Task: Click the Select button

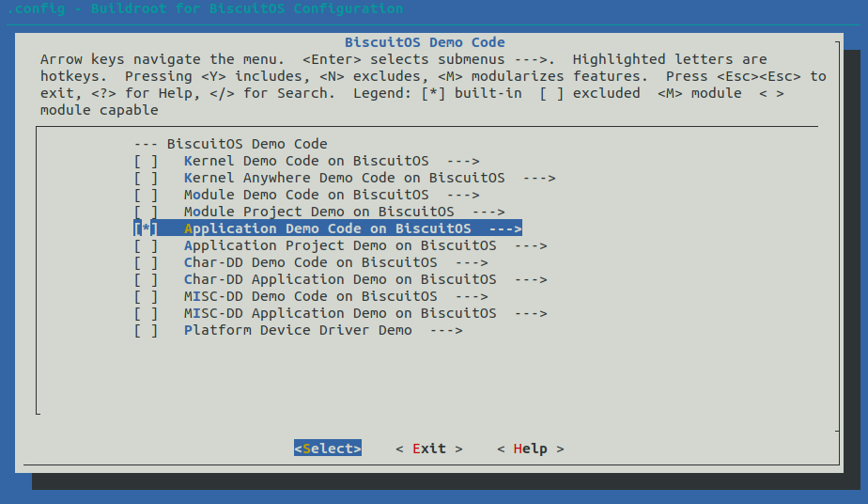Action: click(x=328, y=449)
